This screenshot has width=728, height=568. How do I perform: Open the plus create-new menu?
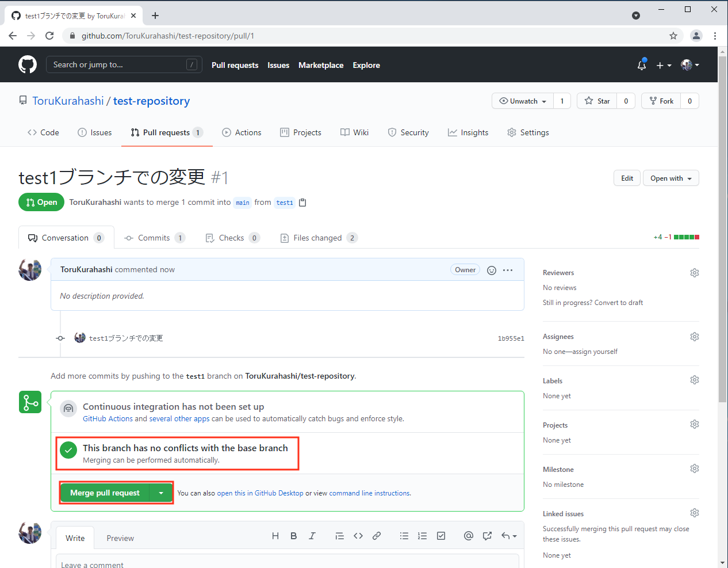(664, 65)
